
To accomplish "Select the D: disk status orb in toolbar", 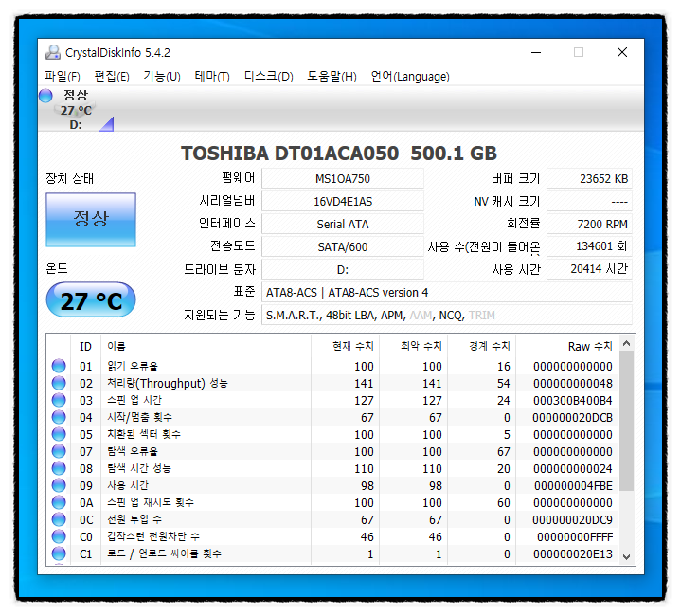I will tap(45, 96).
